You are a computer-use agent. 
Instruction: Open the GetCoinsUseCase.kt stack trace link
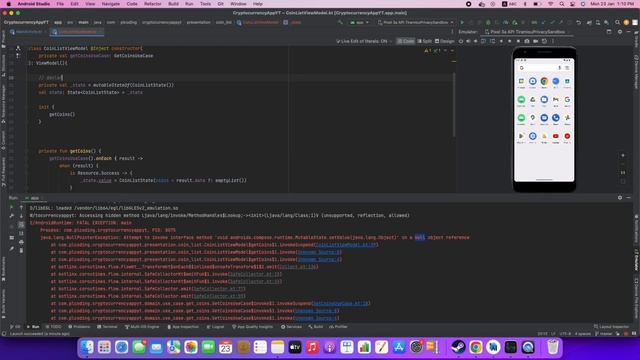click(x=341, y=304)
